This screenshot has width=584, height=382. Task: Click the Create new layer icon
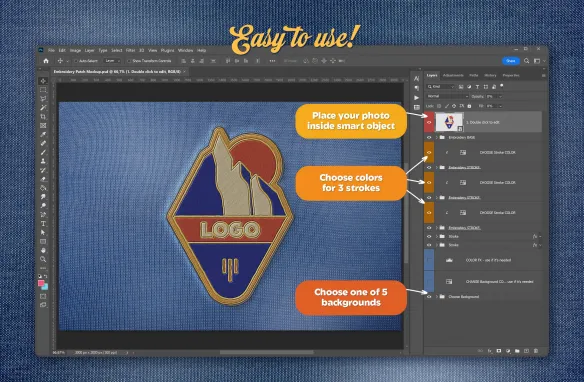527,351
